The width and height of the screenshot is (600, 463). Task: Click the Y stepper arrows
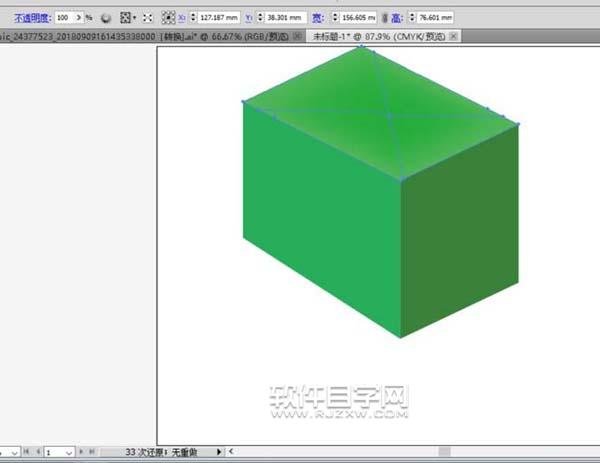click(x=260, y=18)
